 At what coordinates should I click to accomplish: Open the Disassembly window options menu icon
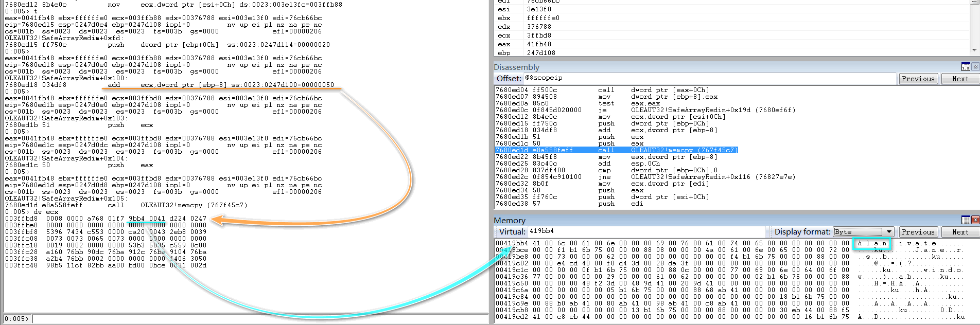[x=965, y=67]
